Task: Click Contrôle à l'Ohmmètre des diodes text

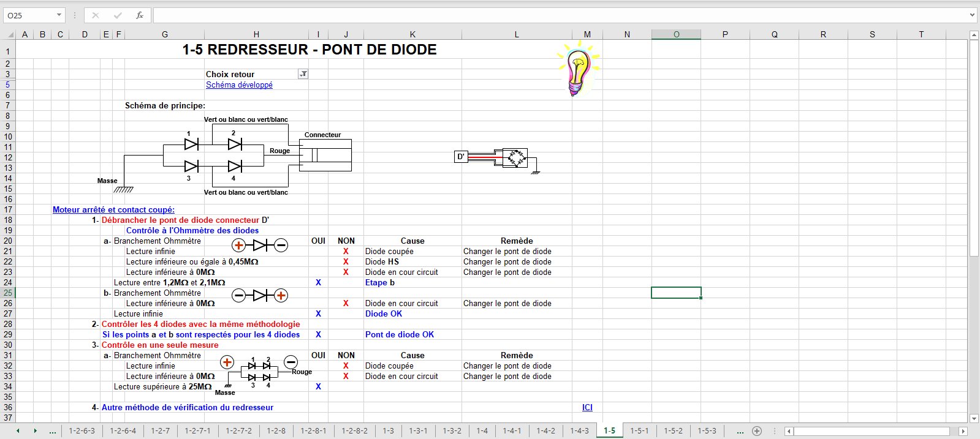Action: pyautogui.click(x=192, y=230)
